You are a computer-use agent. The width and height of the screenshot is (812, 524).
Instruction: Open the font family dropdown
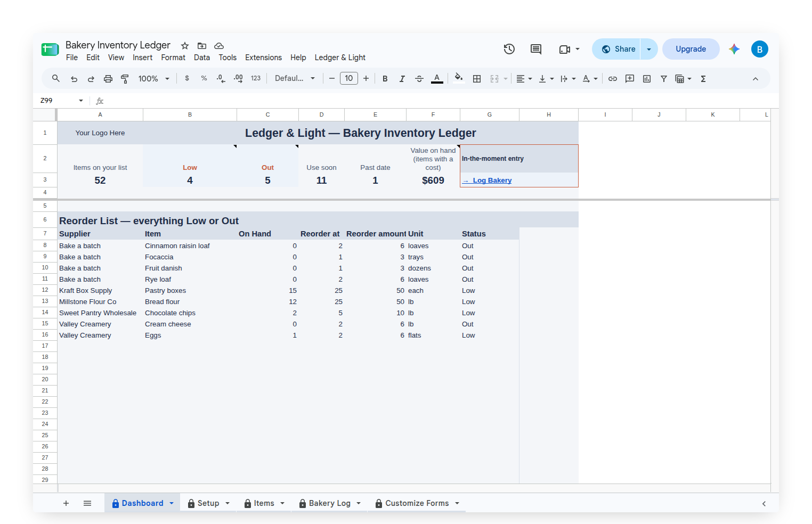pyautogui.click(x=295, y=78)
